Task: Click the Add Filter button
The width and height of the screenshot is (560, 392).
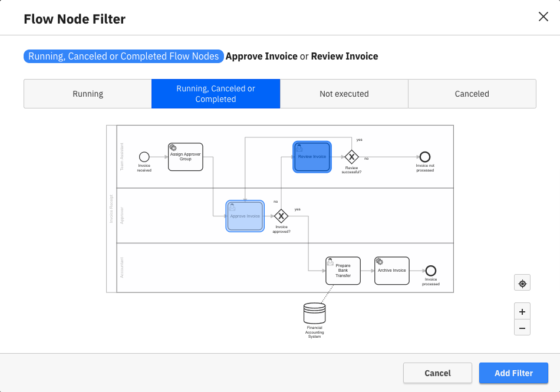Action: pyautogui.click(x=513, y=373)
